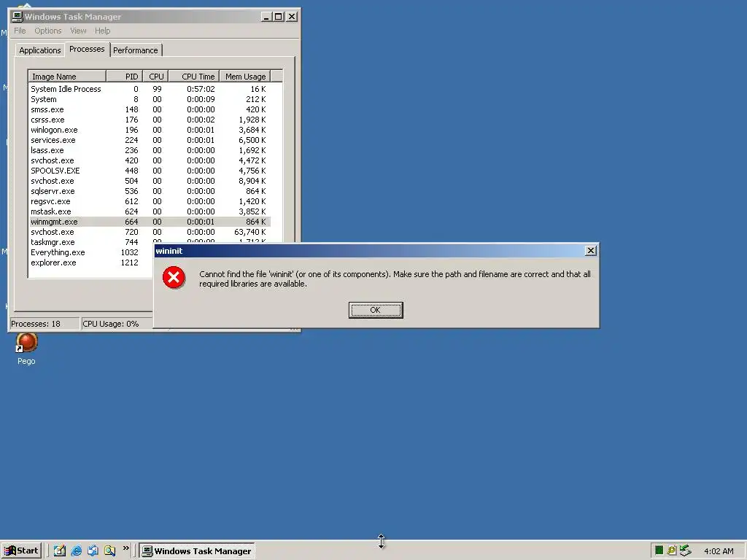Select the SPOOLSV.EXE process
The image size is (747, 560).
pos(150,171)
